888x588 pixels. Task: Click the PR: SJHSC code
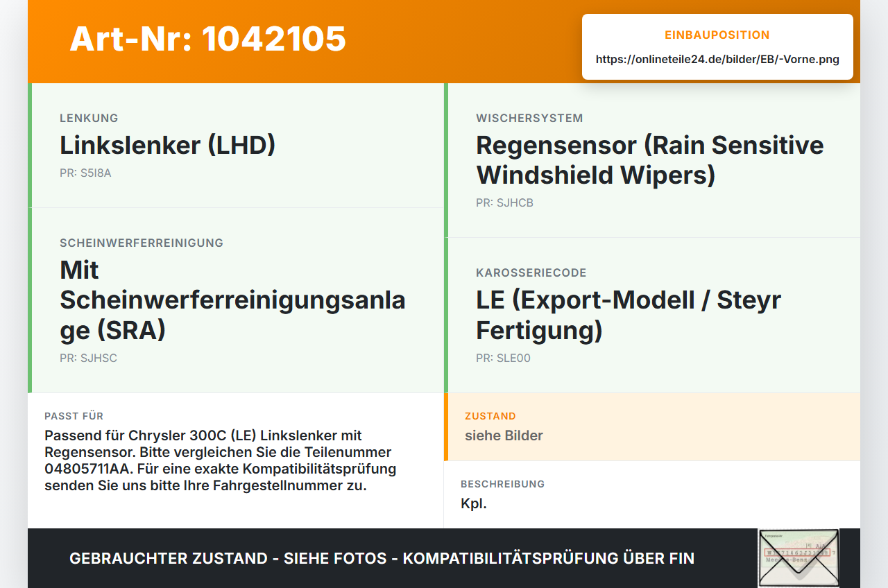88,358
